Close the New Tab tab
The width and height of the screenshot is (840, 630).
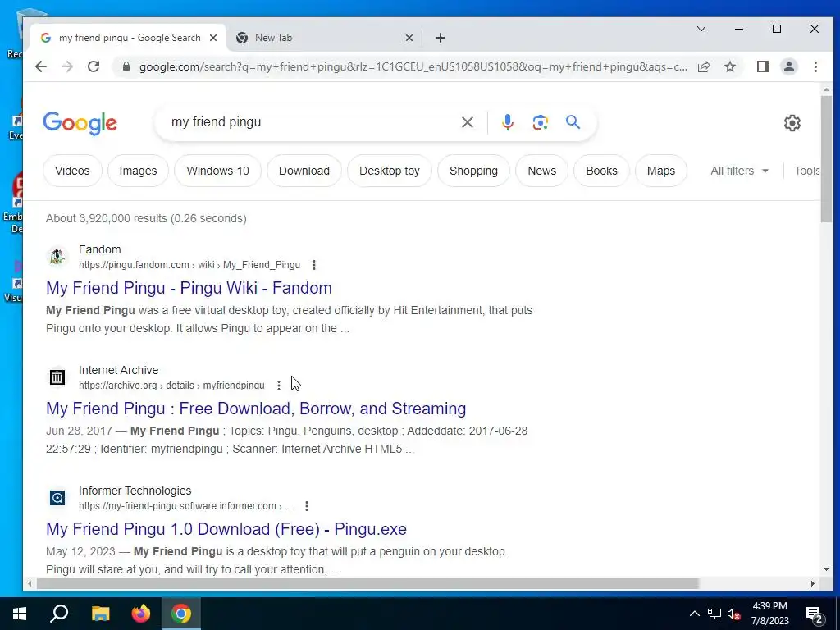[x=409, y=38]
